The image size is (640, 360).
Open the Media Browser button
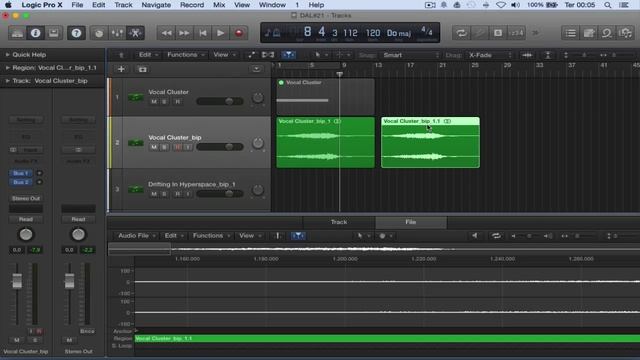[625, 33]
